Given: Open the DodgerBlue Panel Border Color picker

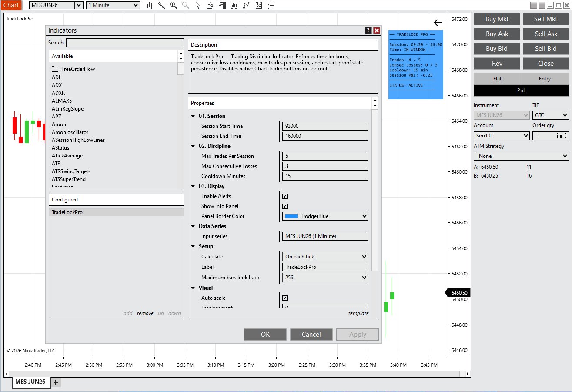Looking at the screenshot, I should (x=325, y=216).
